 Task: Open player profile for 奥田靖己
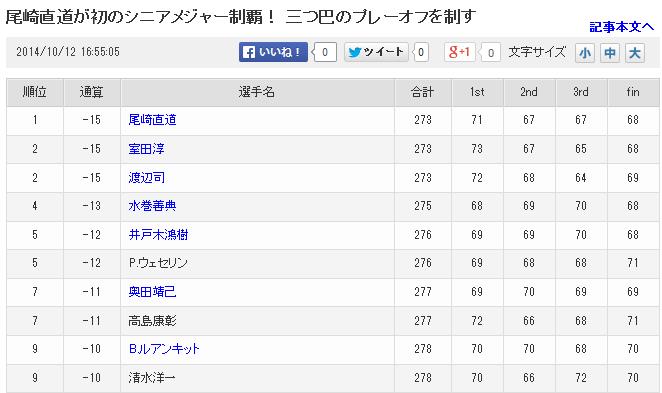(152, 292)
